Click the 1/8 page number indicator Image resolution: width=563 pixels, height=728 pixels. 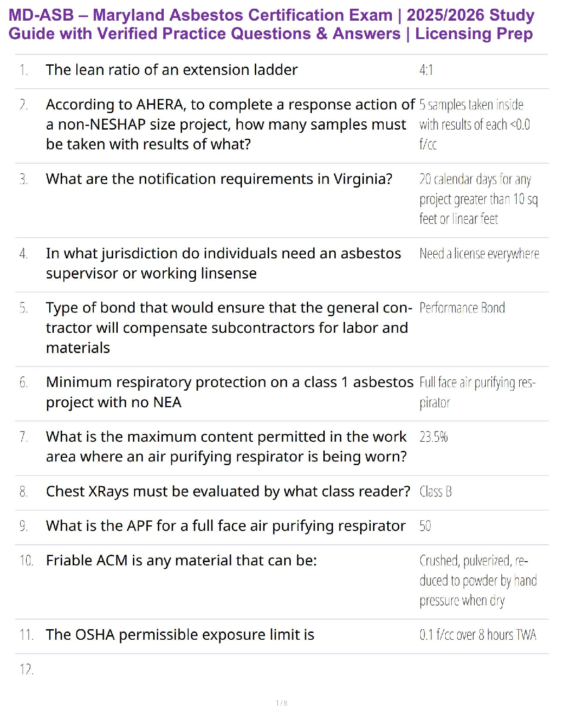tap(281, 703)
